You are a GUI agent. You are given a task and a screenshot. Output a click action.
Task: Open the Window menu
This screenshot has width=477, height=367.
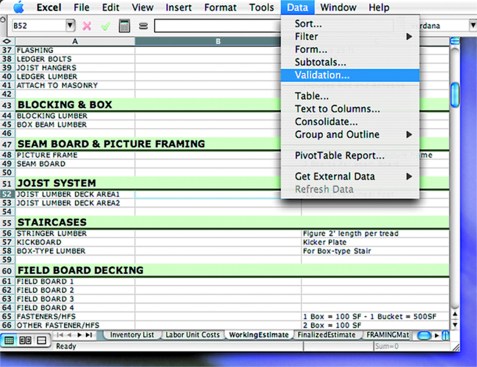coord(338,7)
